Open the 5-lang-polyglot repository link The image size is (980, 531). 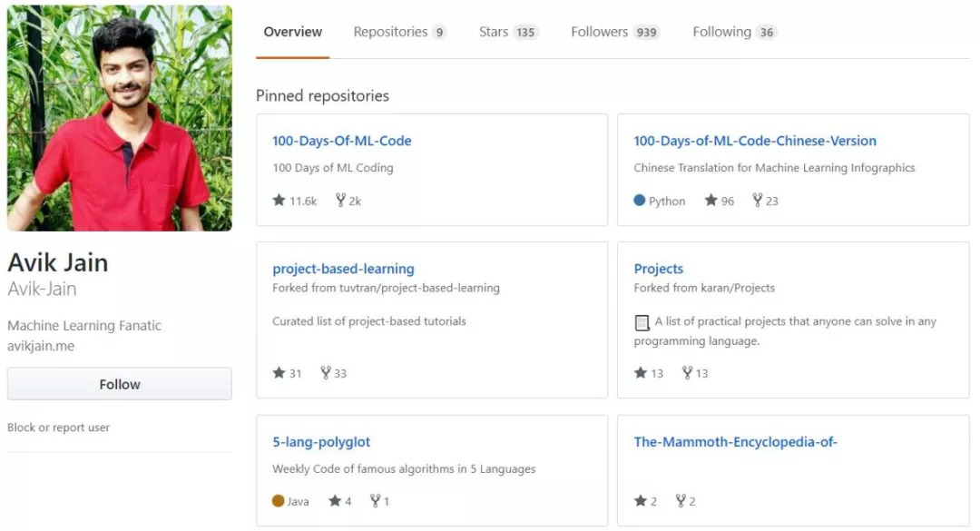click(321, 442)
